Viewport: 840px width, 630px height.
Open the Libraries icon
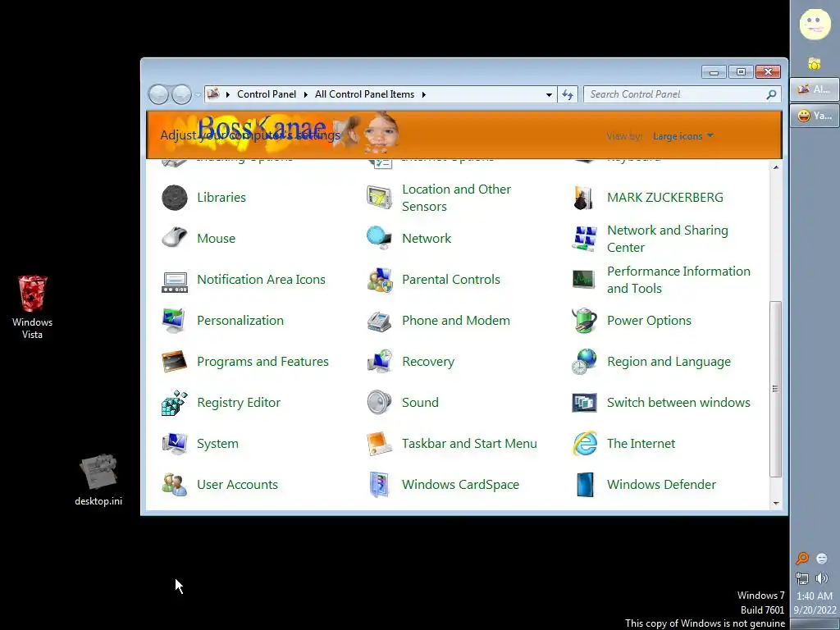click(x=175, y=198)
